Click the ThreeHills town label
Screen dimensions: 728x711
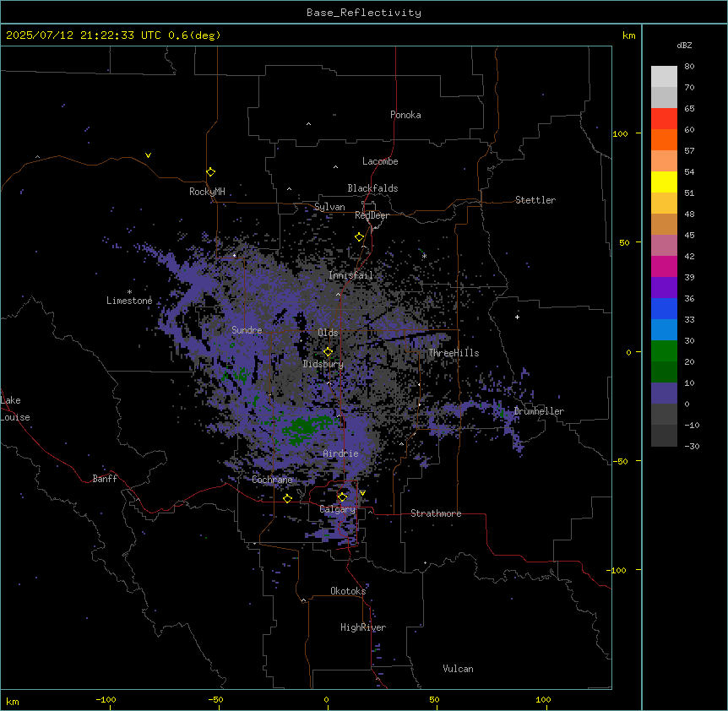[454, 353]
